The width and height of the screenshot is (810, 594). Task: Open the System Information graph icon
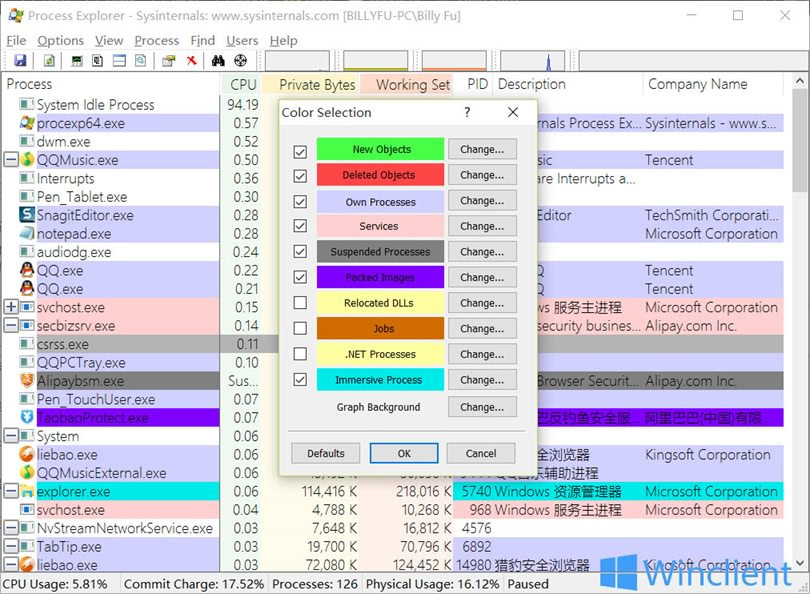pyautogui.click(x=77, y=60)
